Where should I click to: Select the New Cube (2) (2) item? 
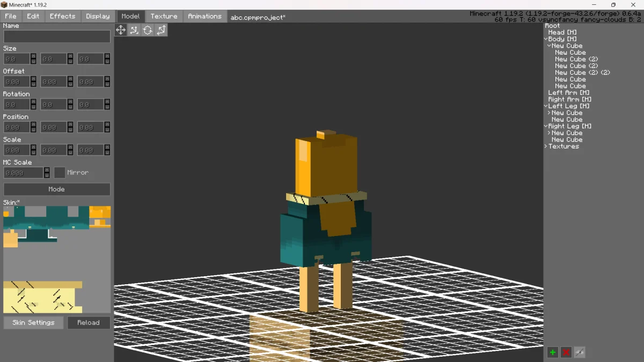(582, 72)
